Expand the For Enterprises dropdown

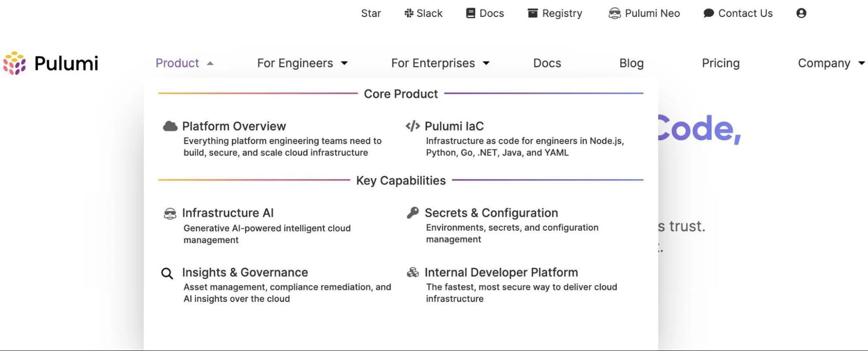[440, 63]
